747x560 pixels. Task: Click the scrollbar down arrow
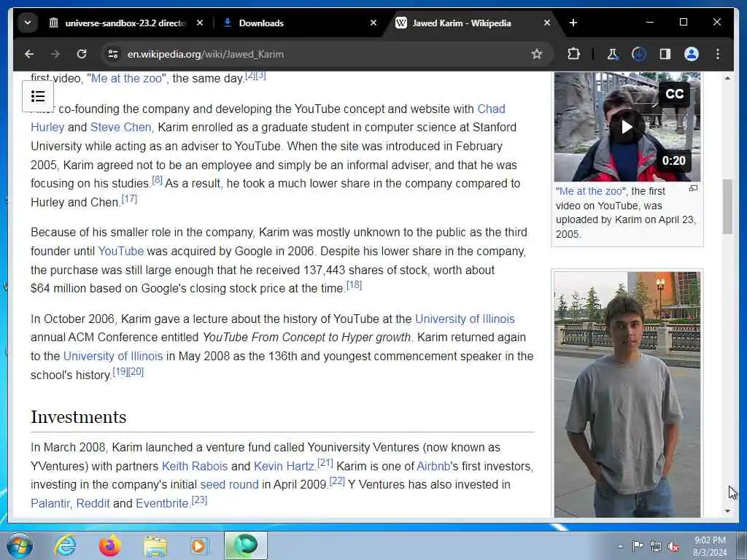pos(727,511)
